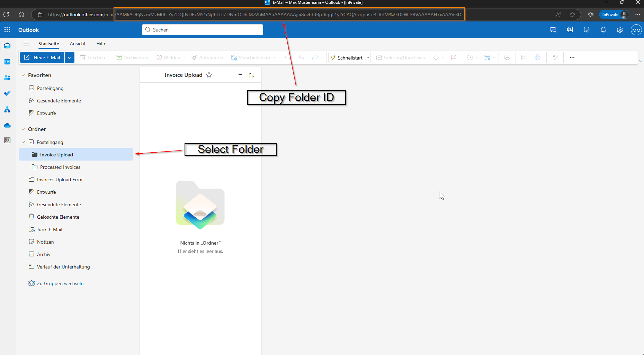
Task: Open Outlook settings gear icon
Action: point(620,30)
